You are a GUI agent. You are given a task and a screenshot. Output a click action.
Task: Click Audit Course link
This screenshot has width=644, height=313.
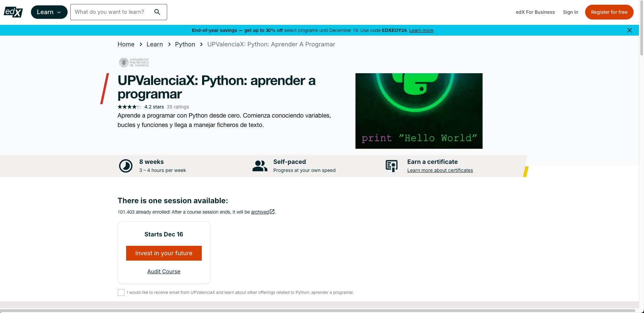pos(164,271)
